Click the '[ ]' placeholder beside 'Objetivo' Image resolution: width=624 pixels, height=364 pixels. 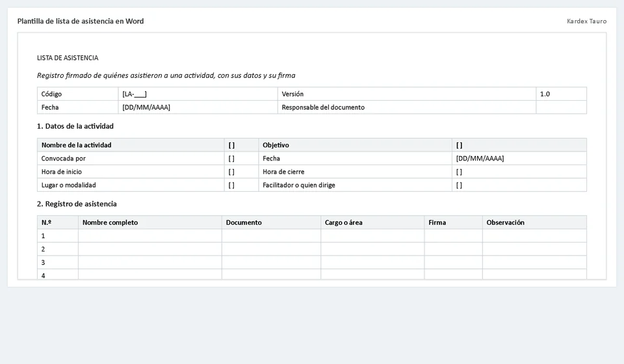(460, 145)
